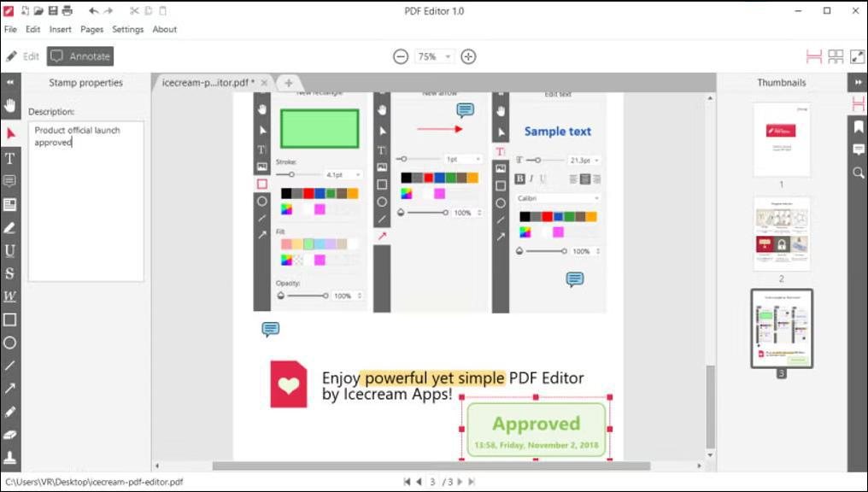The width and height of the screenshot is (868, 492).
Task: Redo the last action
Action: 108,10
